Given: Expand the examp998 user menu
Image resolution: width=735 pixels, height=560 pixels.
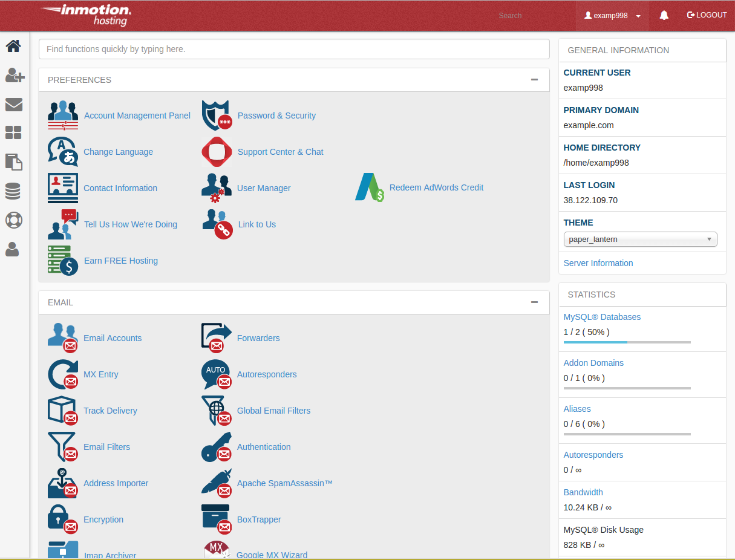Looking at the screenshot, I should click(x=612, y=16).
